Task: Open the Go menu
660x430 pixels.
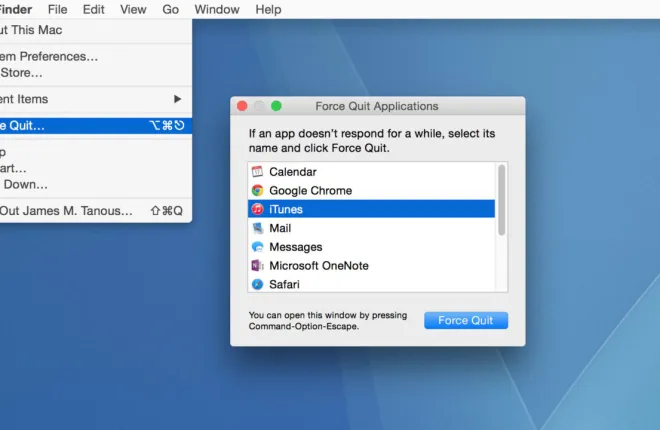Action: pos(171,9)
